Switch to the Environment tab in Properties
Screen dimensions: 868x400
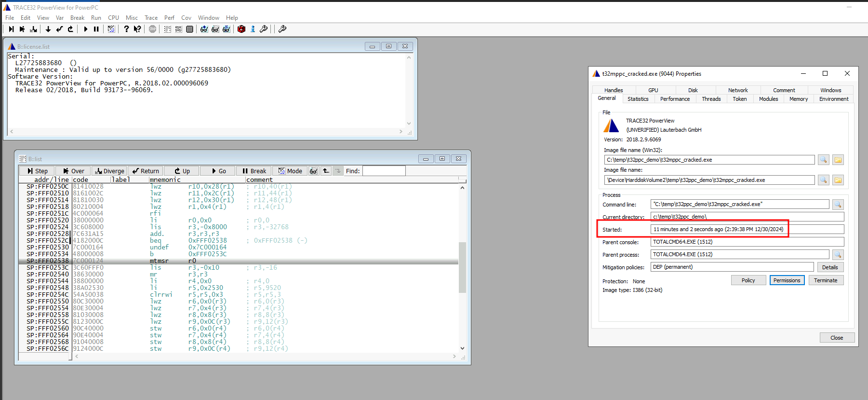(834, 99)
